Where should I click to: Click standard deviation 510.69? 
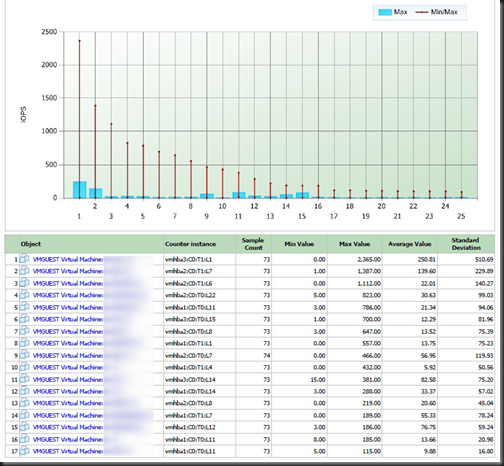click(484, 260)
